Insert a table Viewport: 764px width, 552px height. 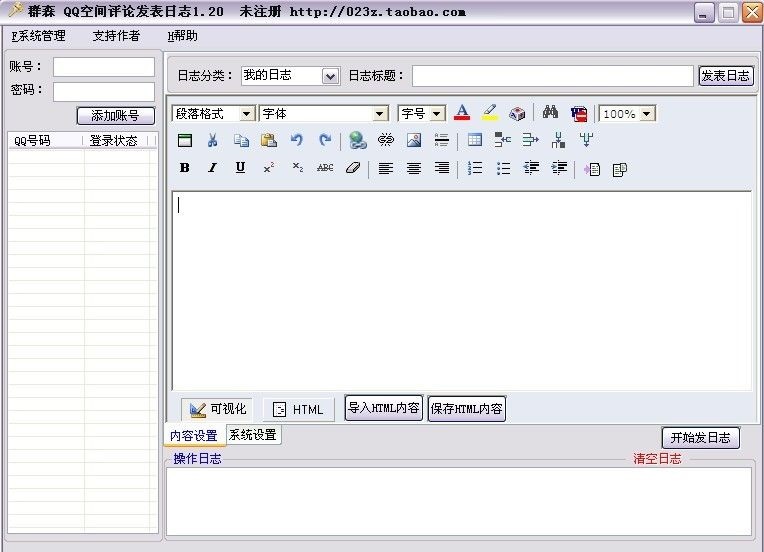click(x=475, y=140)
